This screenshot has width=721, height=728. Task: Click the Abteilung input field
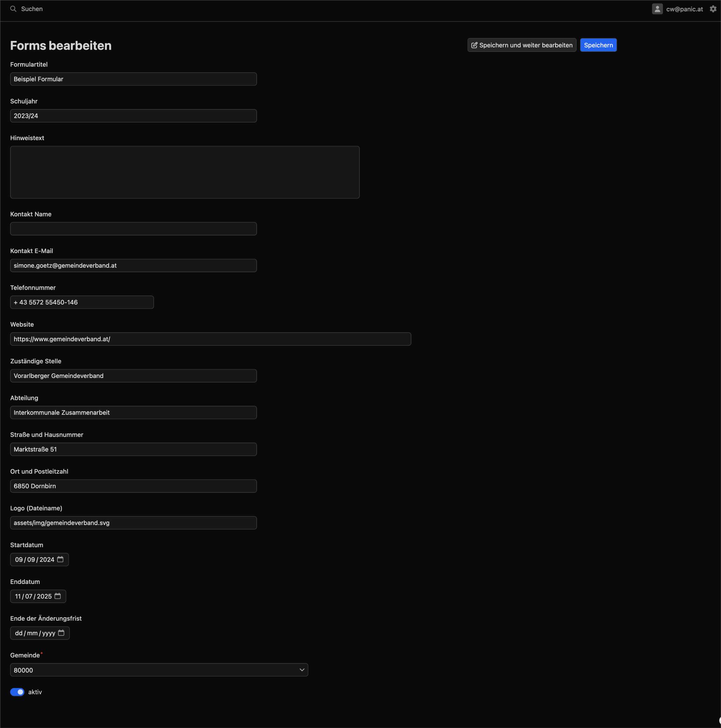point(133,412)
